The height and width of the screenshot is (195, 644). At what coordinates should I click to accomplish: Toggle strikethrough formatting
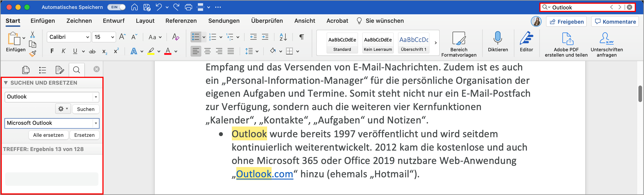point(92,52)
